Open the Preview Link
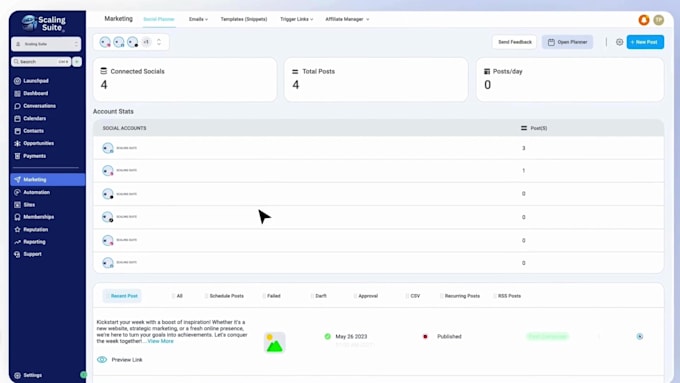 127,360
